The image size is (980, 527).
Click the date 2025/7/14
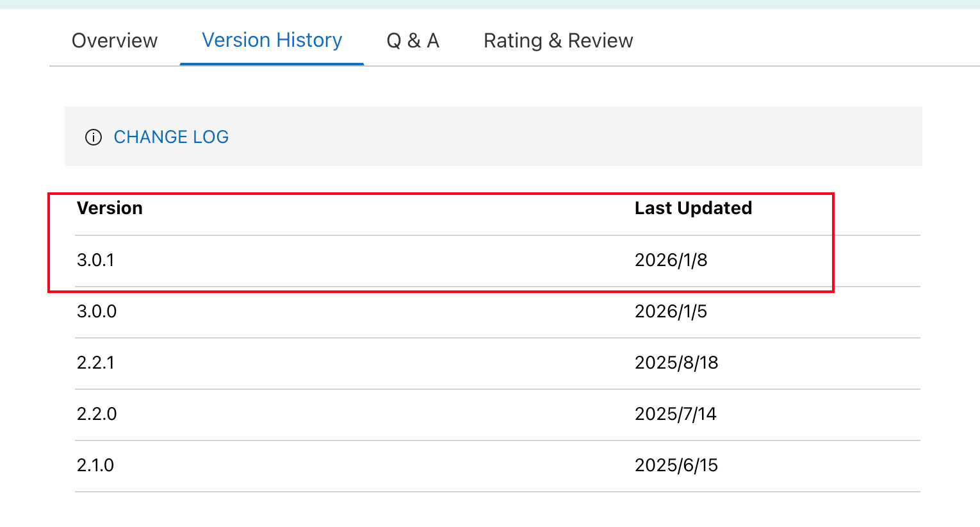tap(676, 414)
